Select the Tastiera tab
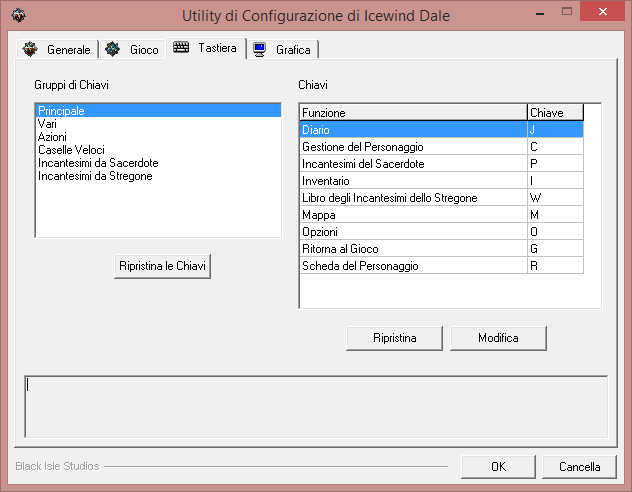The height and width of the screenshot is (492, 632). tap(206, 48)
